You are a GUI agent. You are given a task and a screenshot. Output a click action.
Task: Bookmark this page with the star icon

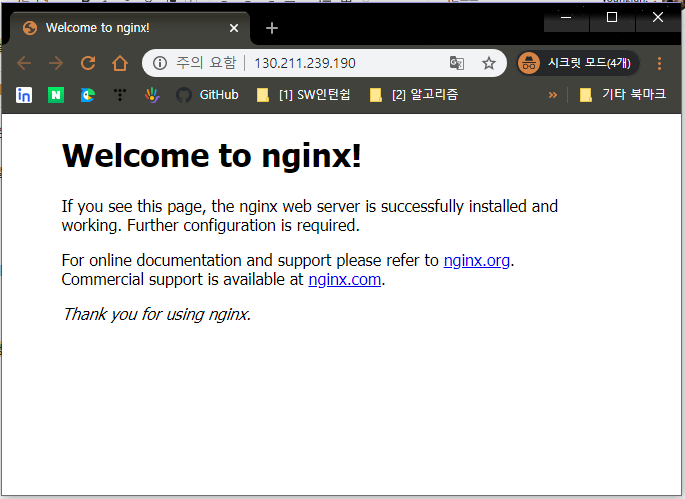488,63
